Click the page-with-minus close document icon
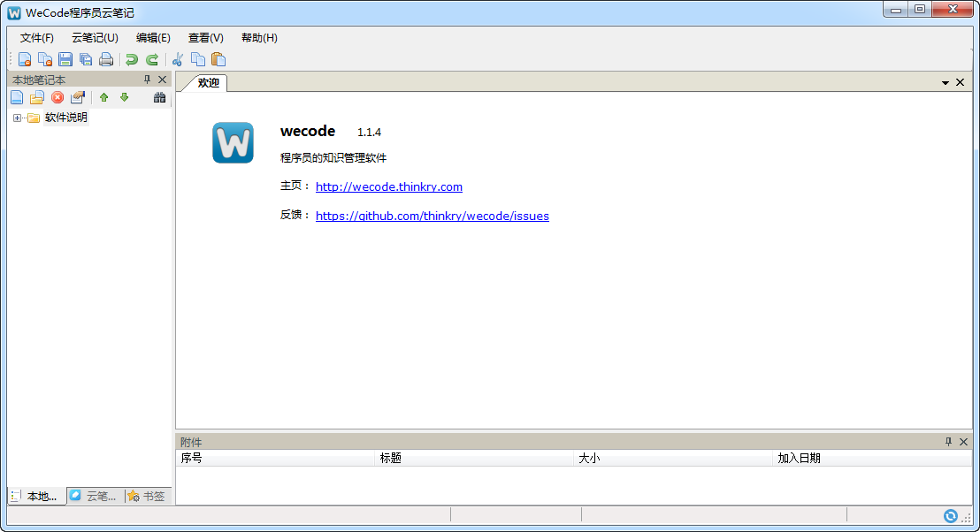The height and width of the screenshot is (532, 980). [25, 59]
